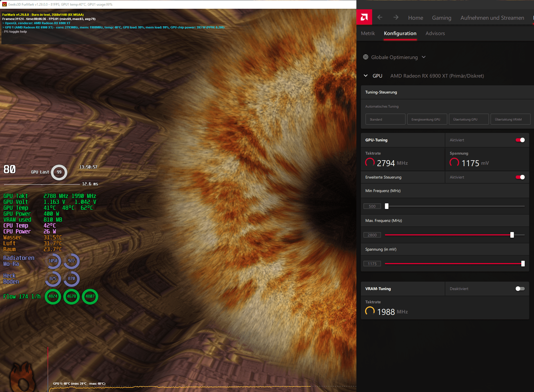Image resolution: width=534 pixels, height=392 pixels.
Task: Click the green flow gauge 4824
Action: click(53, 296)
